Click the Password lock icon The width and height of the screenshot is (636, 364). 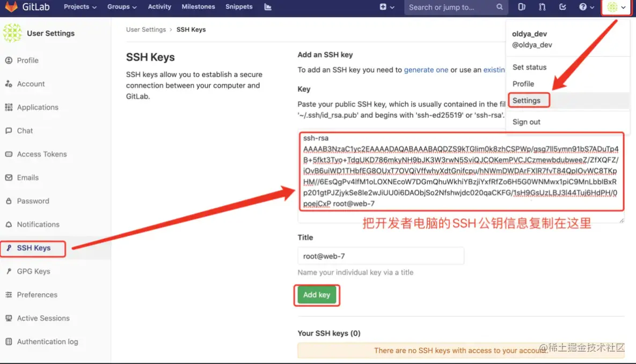tap(9, 201)
